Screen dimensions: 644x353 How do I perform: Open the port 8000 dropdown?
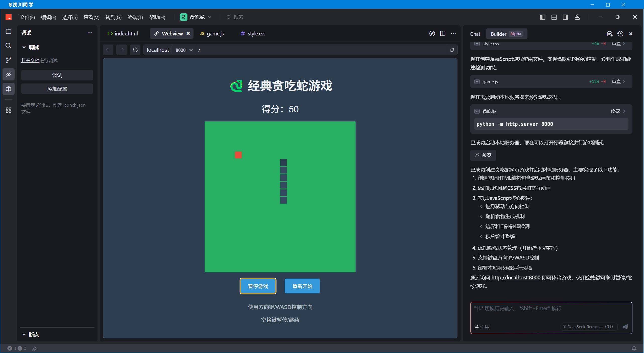click(x=184, y=50)
